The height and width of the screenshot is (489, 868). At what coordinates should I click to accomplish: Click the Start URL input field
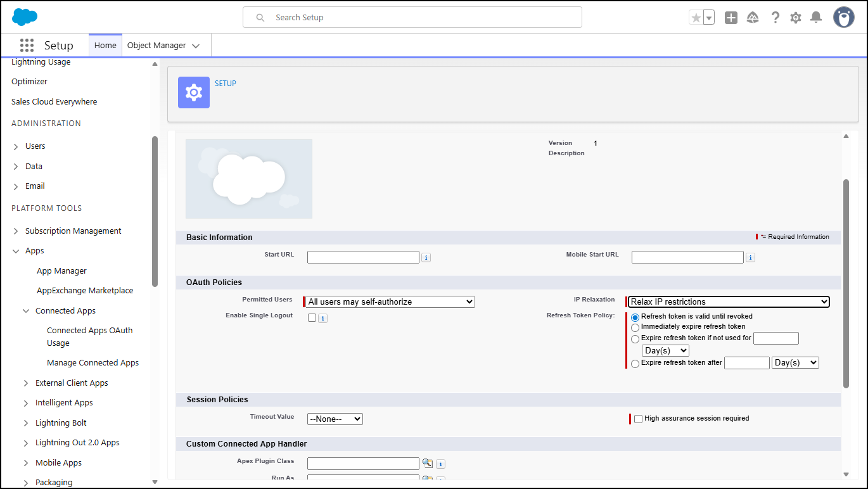pyautogui.click(x=363, y=257)
